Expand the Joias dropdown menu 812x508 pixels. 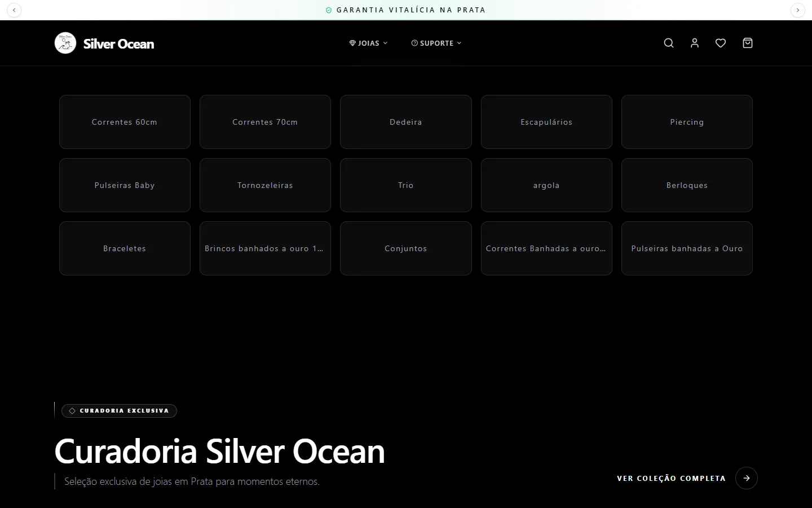[369, 43]
